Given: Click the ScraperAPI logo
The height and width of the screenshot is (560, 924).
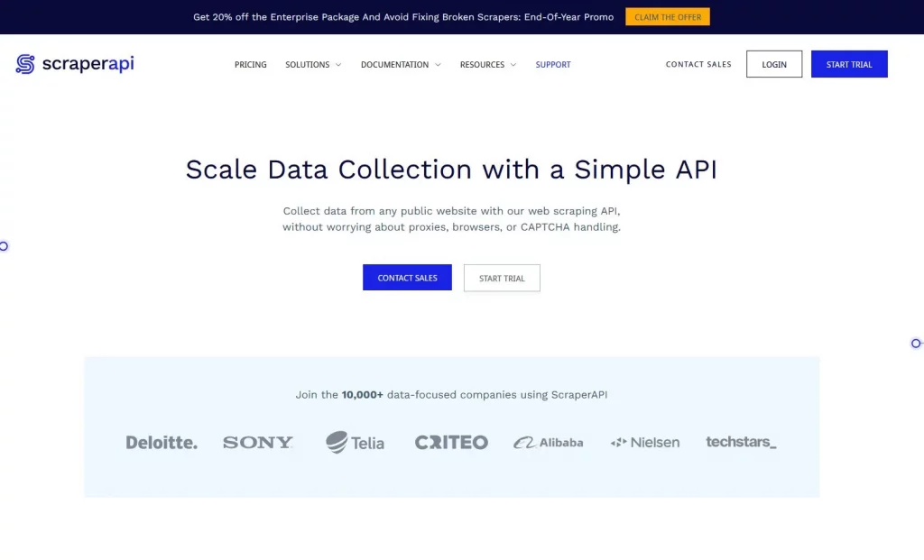Looking at the screenshot, I should point(75,64).
